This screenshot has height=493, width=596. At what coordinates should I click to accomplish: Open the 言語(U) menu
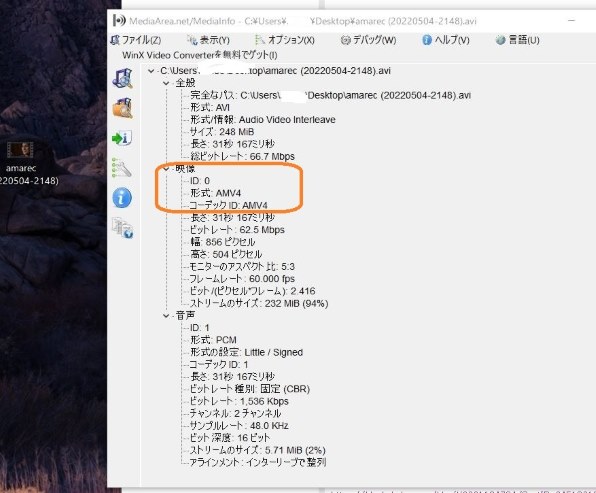pos(517,40)
